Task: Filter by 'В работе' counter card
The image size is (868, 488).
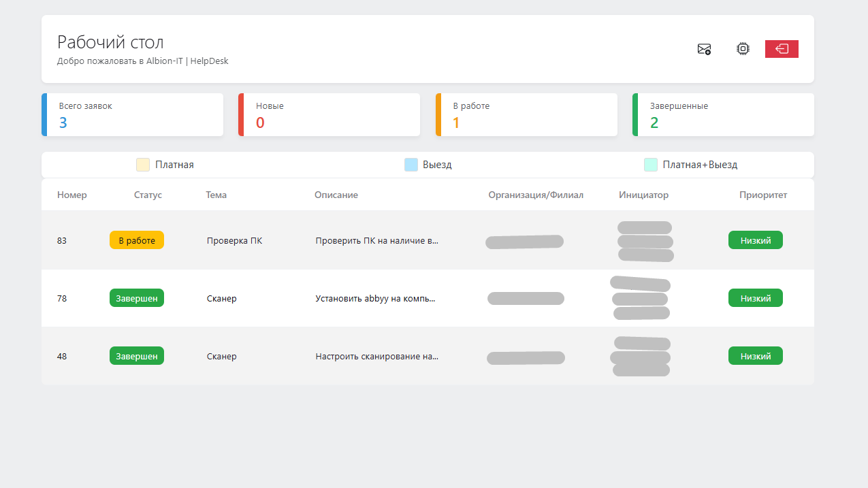Action: click(527, 115)
